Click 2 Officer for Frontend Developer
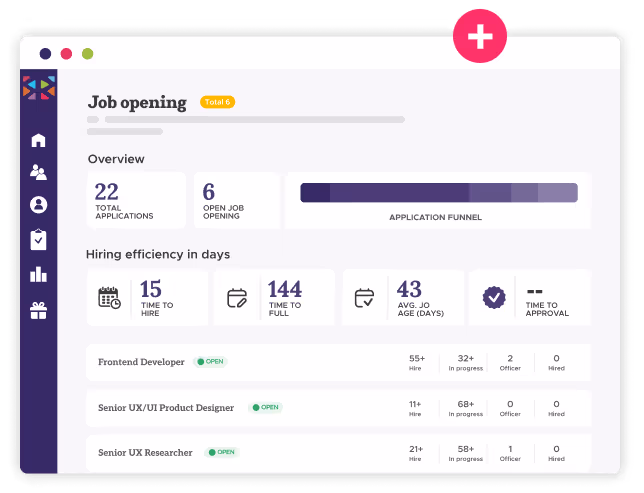 (510, 362)
